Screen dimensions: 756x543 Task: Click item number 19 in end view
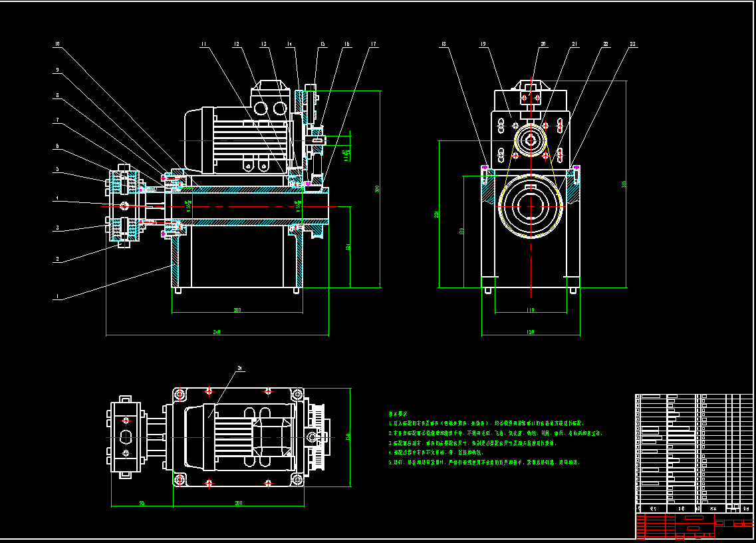point(483,44)
